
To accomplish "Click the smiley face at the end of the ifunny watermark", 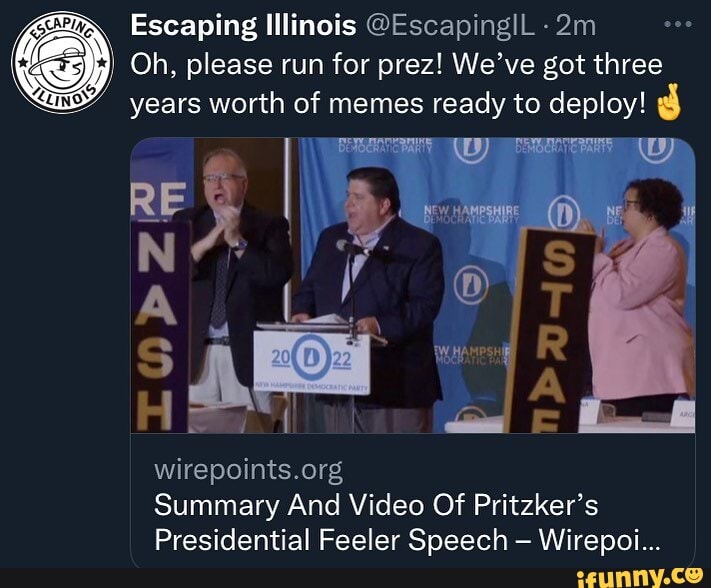I will (x=693, y=574).
